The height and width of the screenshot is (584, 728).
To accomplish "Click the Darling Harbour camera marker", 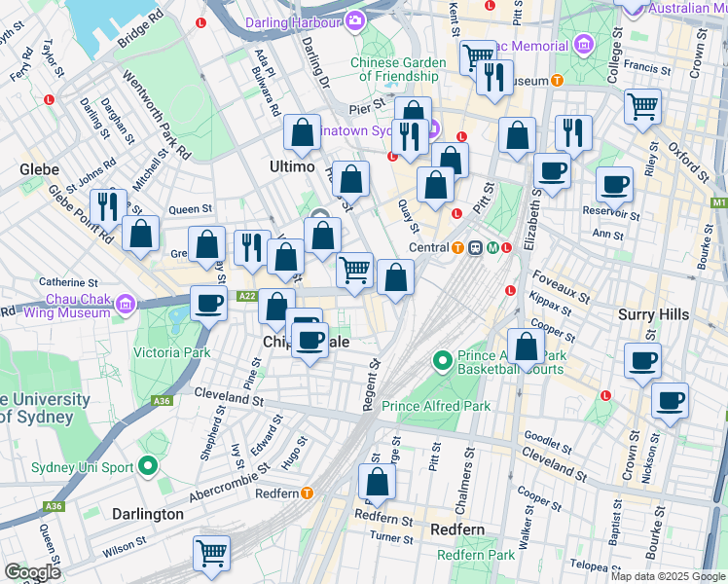I will click(x=355, y=20).
